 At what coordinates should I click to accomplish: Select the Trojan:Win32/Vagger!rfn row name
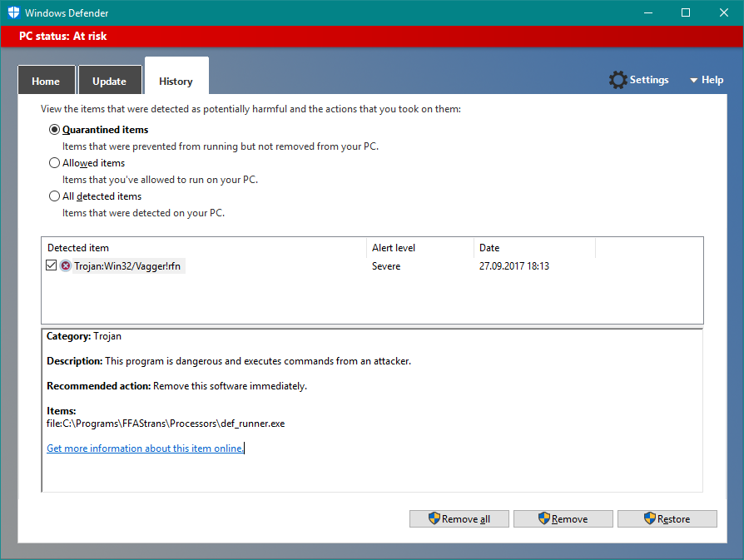tap(127, 265)
